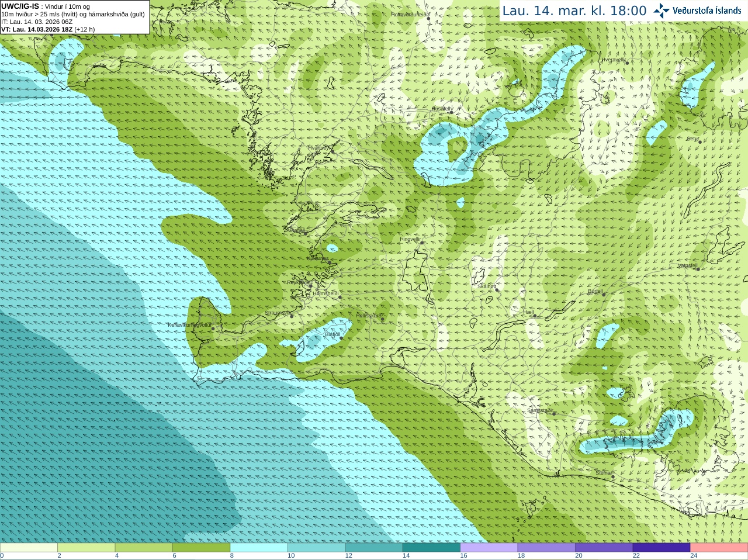Select the 0–2 m/s pale yellow legend swatch
The width and height of the screenshot is (748, 560).
(29, 548)
